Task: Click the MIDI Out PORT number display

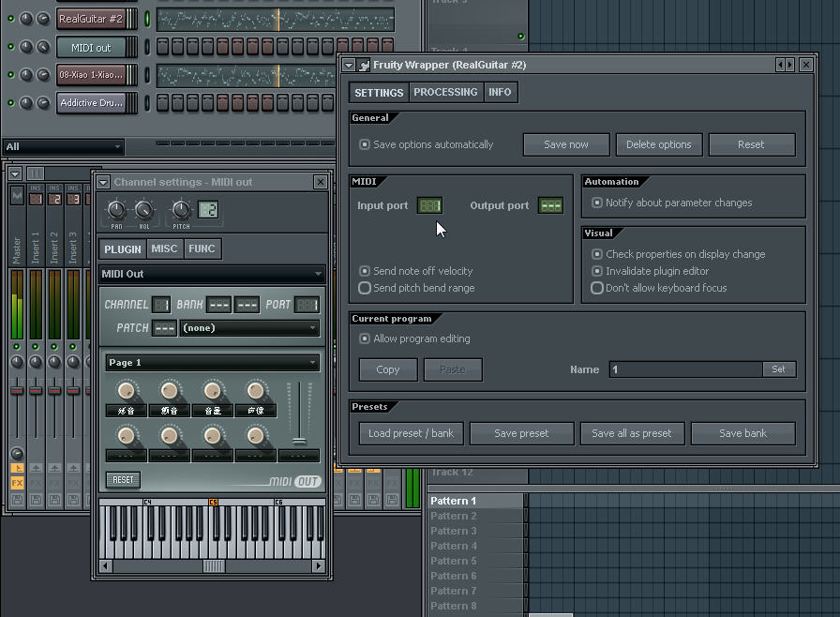Action: point(307,305)
